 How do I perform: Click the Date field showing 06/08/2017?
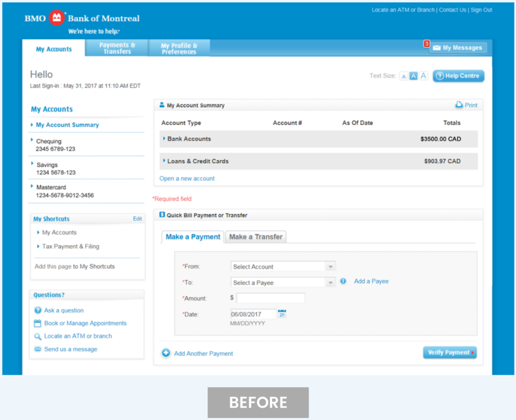coord(253,314)
